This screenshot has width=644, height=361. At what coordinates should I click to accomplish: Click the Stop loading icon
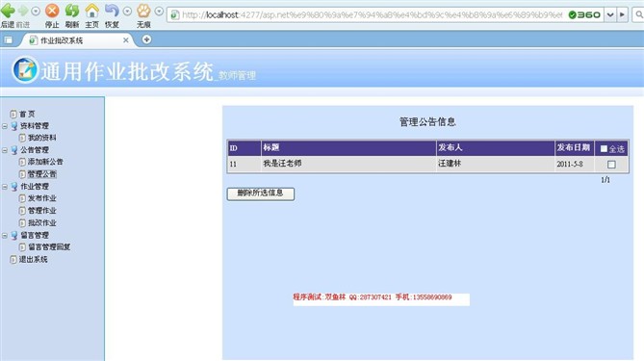(x=52, y=11)
